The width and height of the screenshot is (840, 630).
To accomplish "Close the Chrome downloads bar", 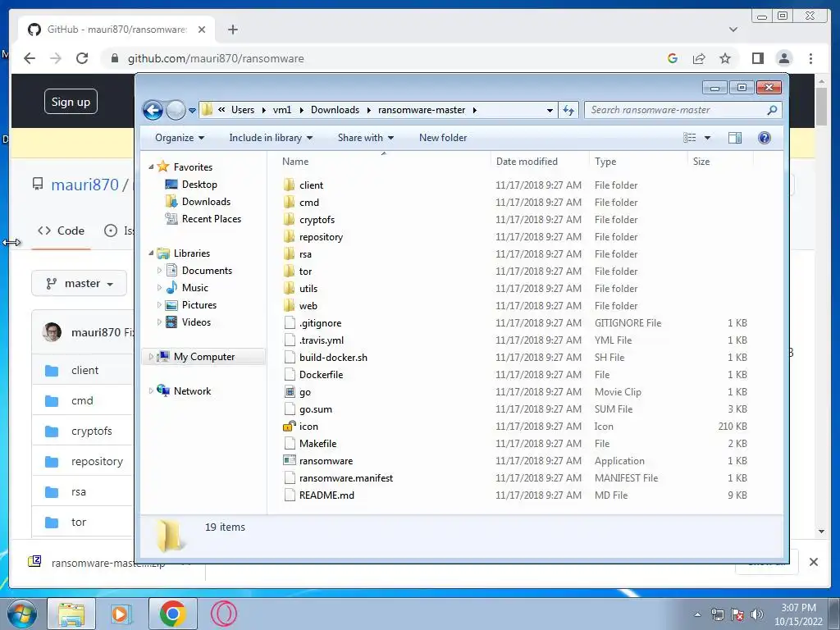I will pos(813,562).
